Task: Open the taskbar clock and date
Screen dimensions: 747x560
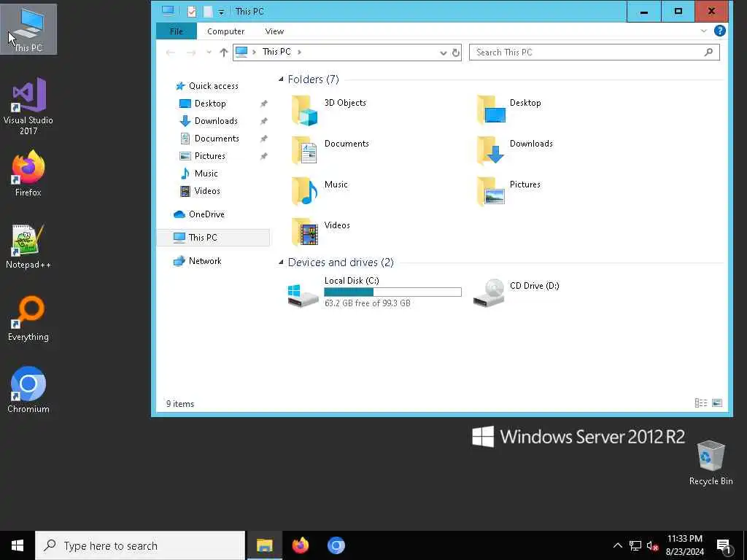Action: (x=684, y=545)
